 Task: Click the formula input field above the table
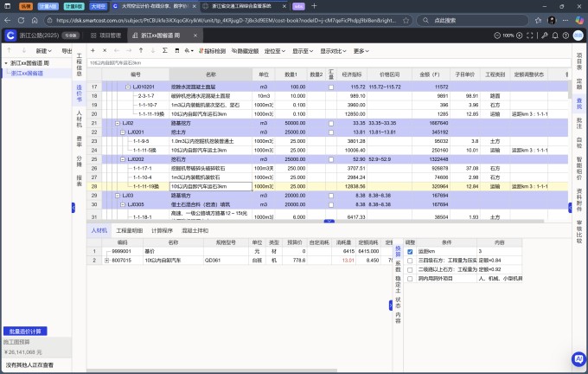coord(303,63)
